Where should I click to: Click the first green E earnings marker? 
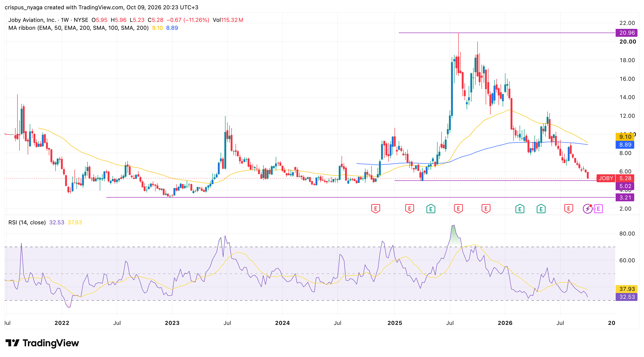431,209
